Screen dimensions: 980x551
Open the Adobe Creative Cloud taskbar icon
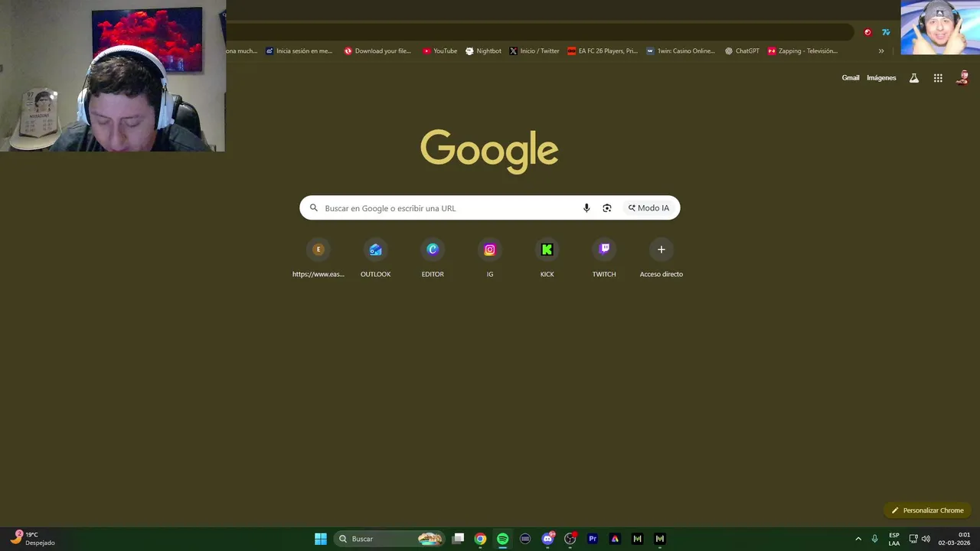(615, 539)
